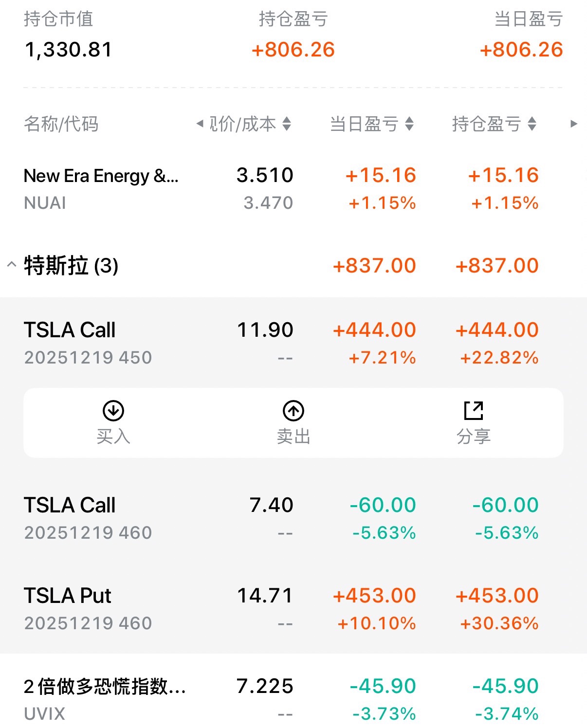Collapse the 特斯拉 (3) group chevron
The width and height of the screenshot is (587, 728).
[12, 265]
